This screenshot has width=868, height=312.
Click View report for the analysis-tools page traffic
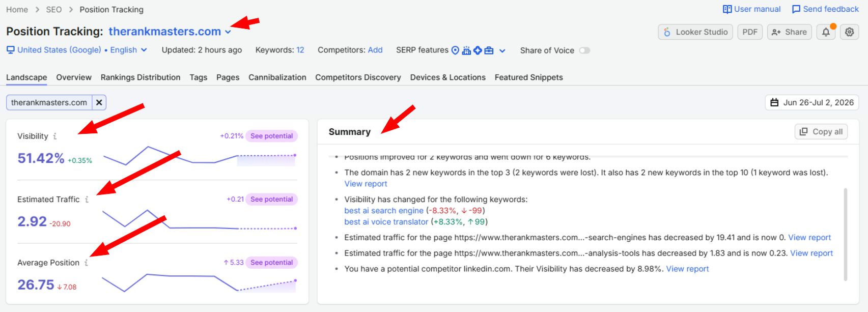tap(811, 253)
